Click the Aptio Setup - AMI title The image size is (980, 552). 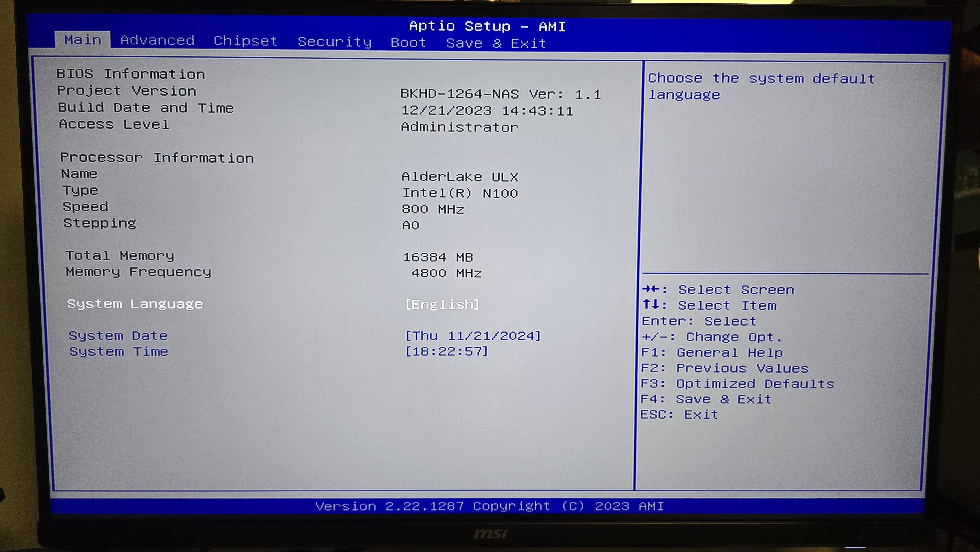487,26
